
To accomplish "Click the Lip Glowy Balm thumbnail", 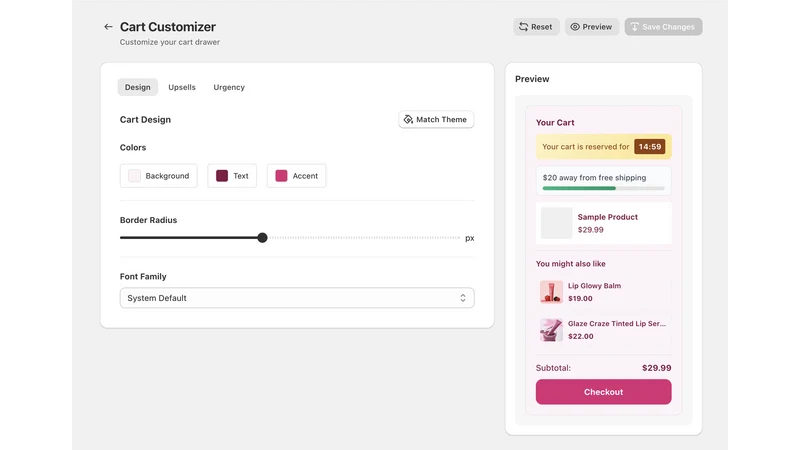I will 551,292.
